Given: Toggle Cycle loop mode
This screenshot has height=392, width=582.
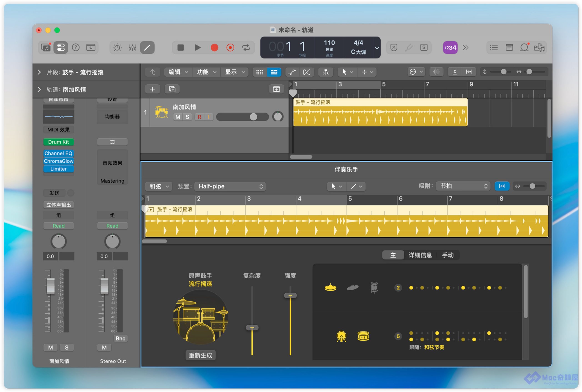Looking at the screenshot, I should click(x=246, y=48).
